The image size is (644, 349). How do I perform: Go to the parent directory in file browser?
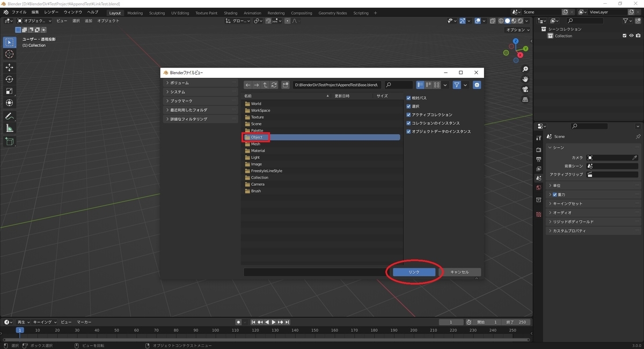[x=265, y=85]
